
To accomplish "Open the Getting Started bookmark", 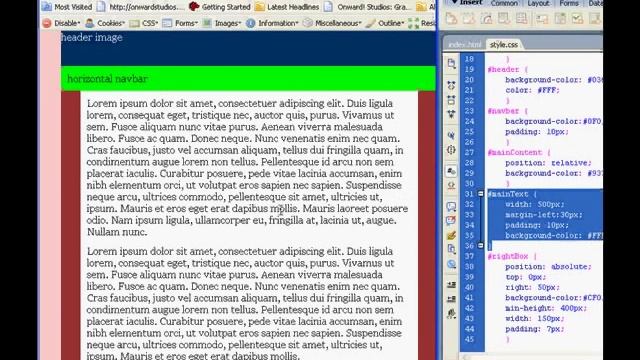I will point(220,7).
